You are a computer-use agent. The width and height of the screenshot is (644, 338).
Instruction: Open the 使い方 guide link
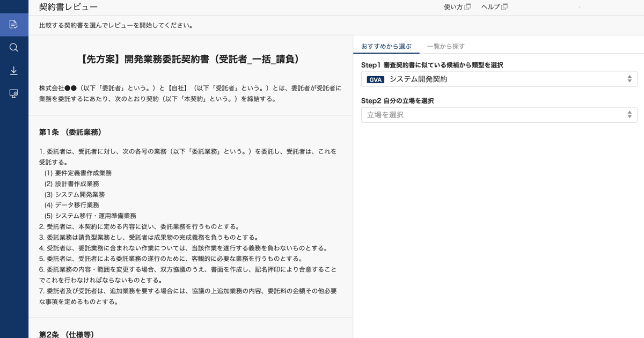(453, 7)
